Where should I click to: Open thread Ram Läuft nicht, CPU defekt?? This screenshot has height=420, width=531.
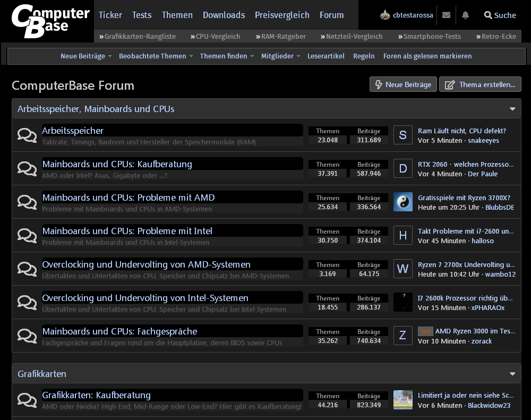tap(462, 131)
